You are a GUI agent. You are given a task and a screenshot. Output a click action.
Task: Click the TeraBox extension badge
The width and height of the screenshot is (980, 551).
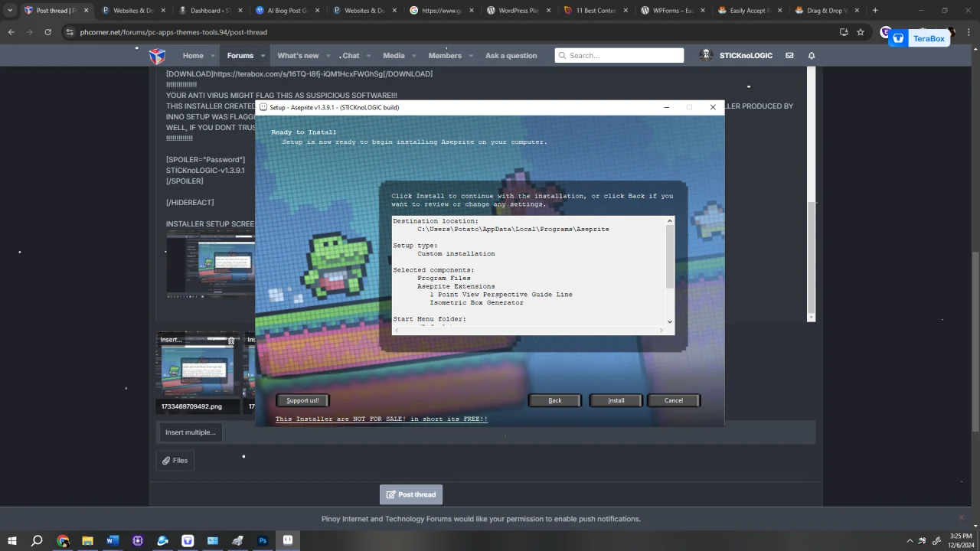[920, 38]
